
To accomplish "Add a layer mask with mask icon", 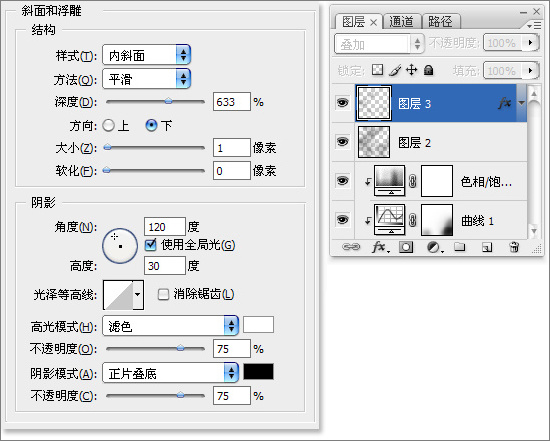I will [406, 247].
